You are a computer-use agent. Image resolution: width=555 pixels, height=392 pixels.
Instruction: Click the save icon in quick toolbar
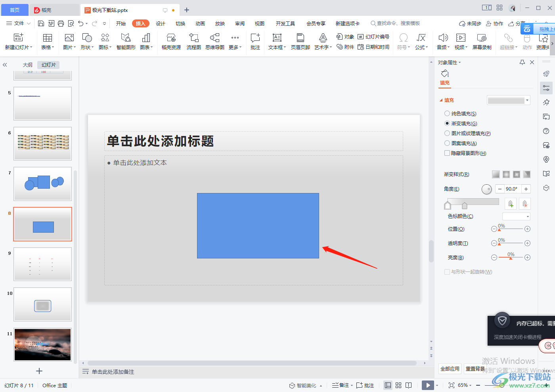[x=41, y=23]
